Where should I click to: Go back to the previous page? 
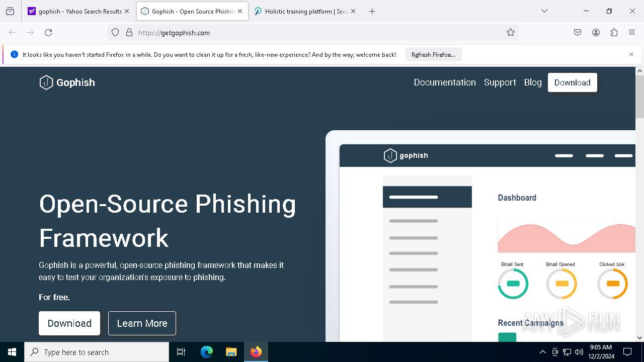[x=12, y=33]
